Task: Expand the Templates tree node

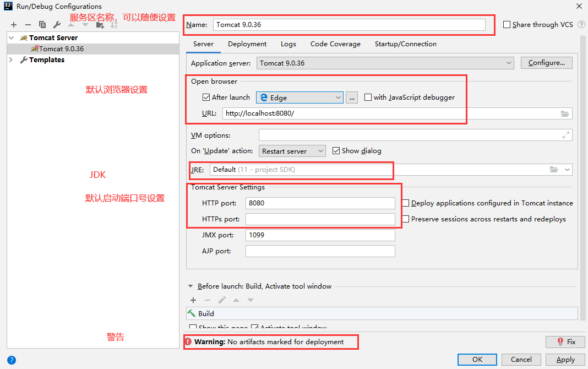Action: point(11,60)
